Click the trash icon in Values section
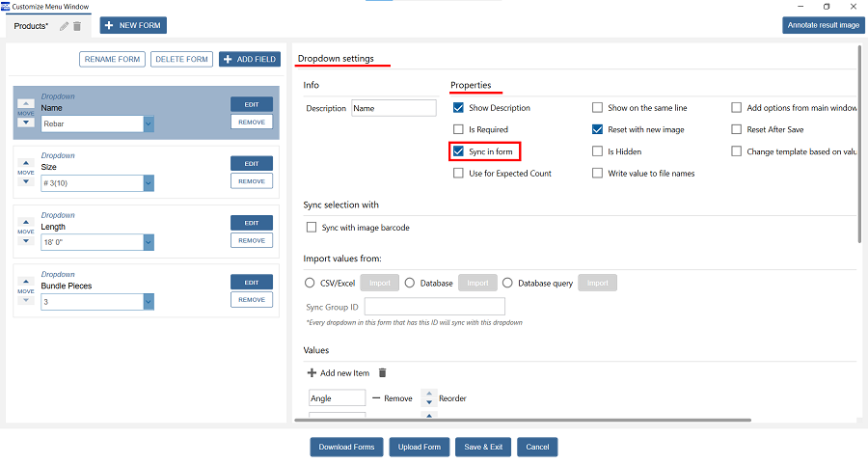This screenshot has width=868, height=464. point(382,372)
